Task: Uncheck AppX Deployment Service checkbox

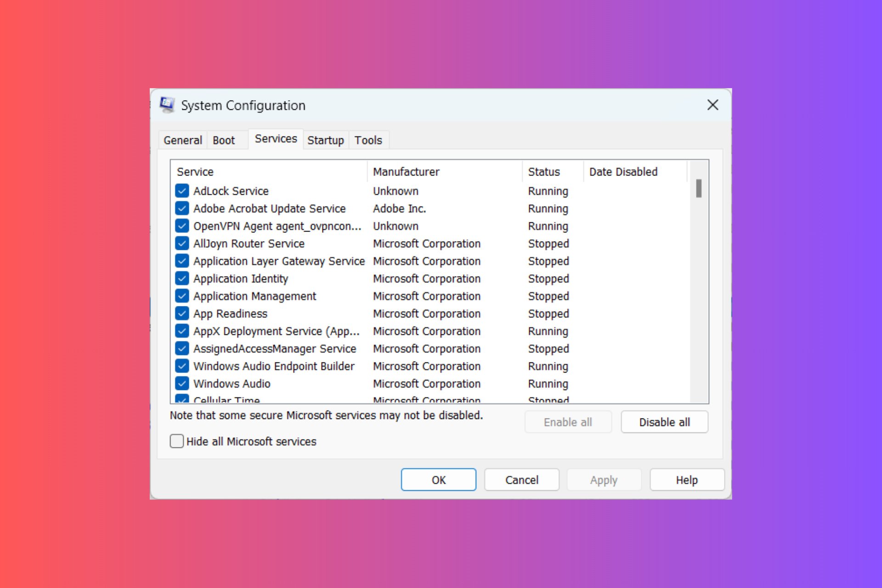Action: point(182,331)
